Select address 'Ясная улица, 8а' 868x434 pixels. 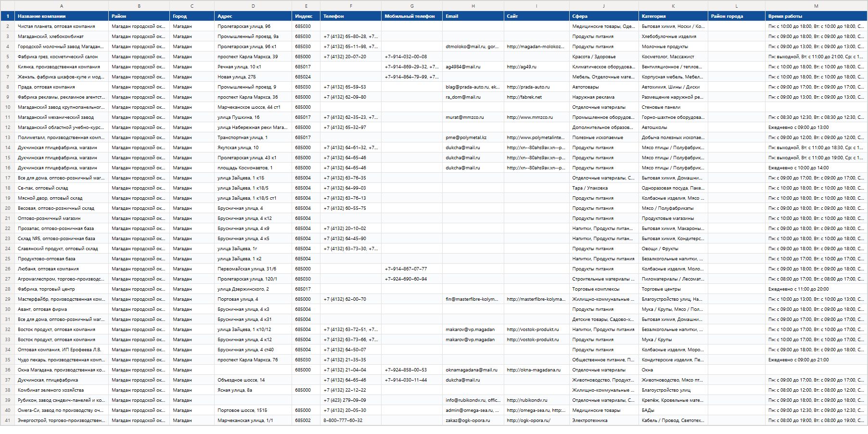point(253,390)
